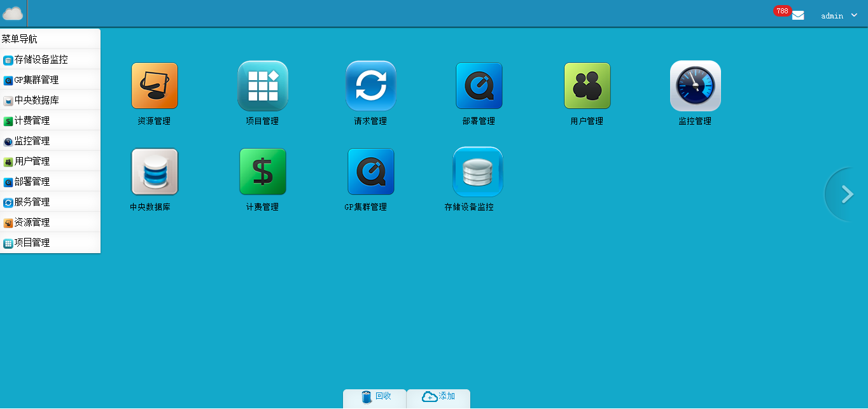Go to next desktop page arrow
868x409 pixels.
pyautogui.click(x=847, y=194)
